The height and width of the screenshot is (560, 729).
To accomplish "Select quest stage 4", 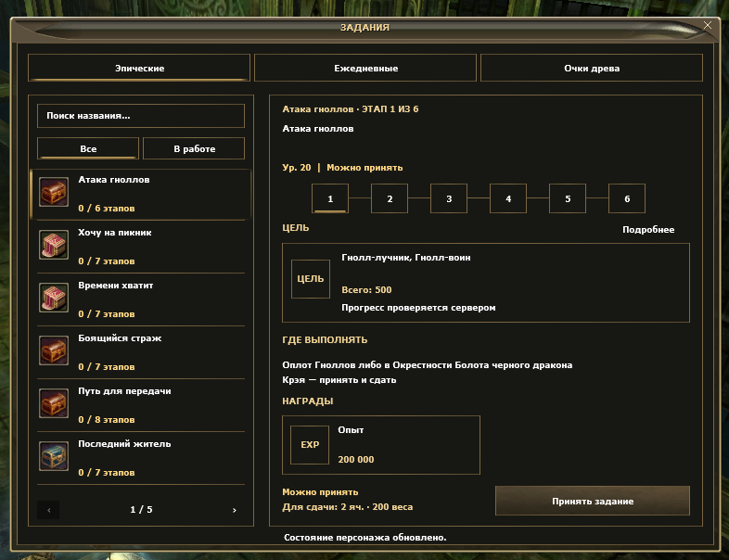I will pos(508,198).
